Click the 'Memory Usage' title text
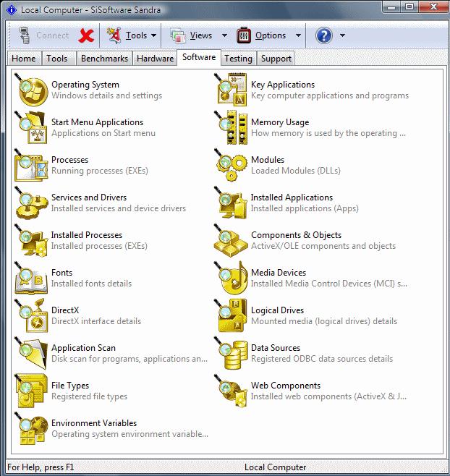Image resolution: width=450 pixels, height=476 pixels. coord(280,122)
